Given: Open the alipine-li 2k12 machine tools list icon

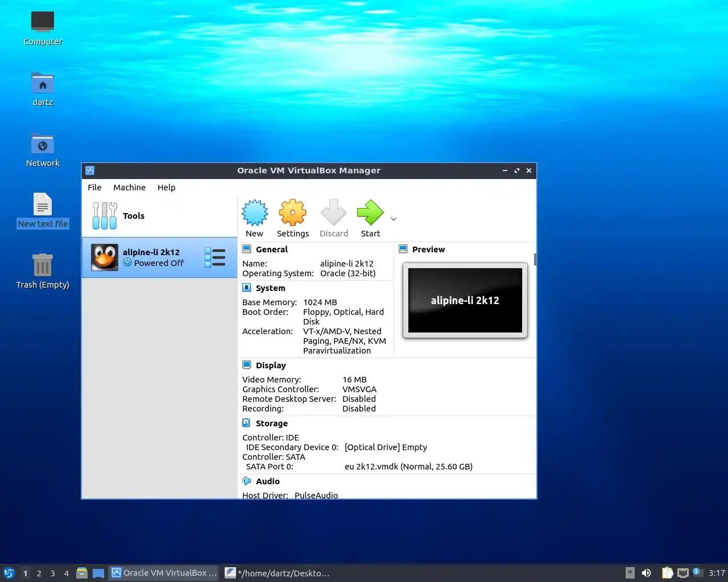Looking at the screenshot, I should coord(215,257).
